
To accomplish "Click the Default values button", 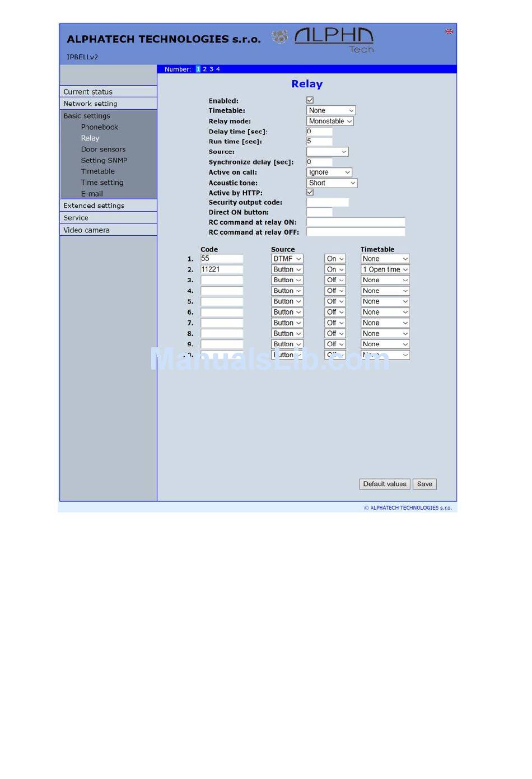I will (385, 484).
